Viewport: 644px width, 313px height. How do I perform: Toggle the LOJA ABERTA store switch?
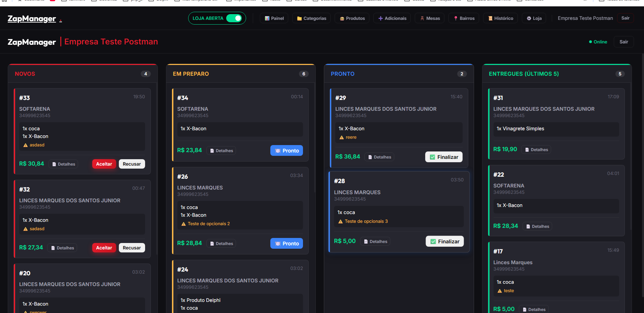coord(234,18)
